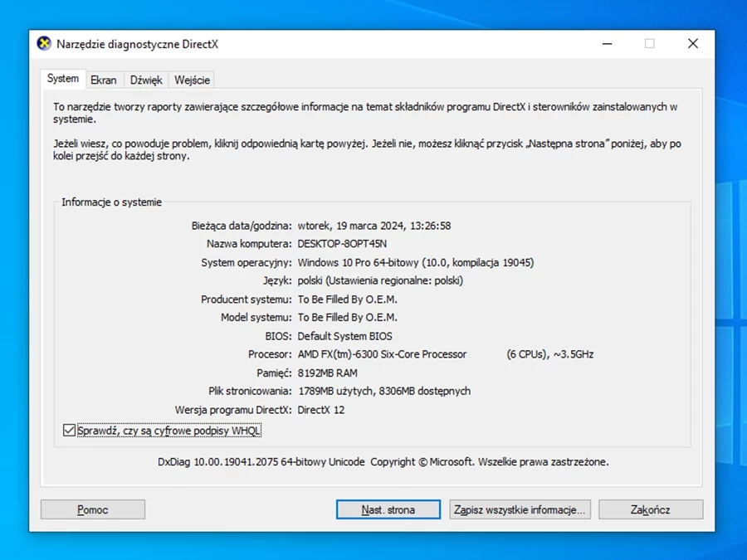Click the Producent systemu value 'To Be Filled By O.E.M.'

pos(347,299)
